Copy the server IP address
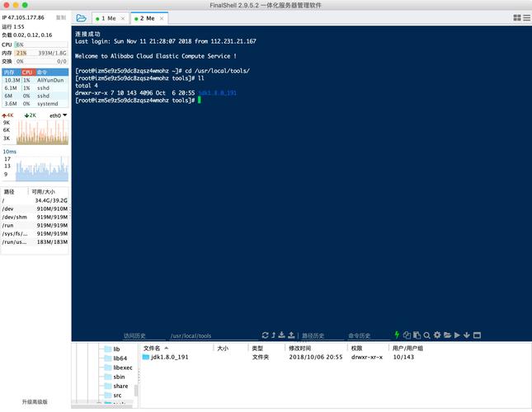Screen dimensions: 532x412 click(x=61, y=17)
